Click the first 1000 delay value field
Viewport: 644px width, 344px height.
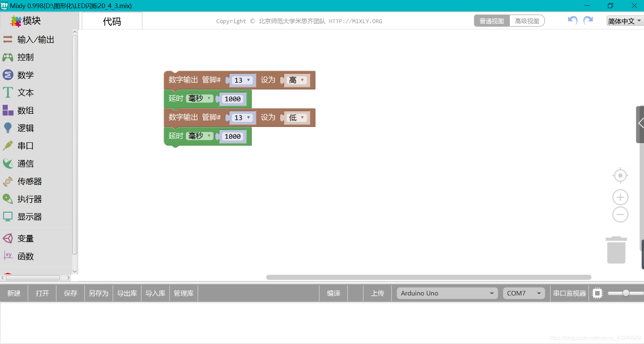[x=233, y=99]
